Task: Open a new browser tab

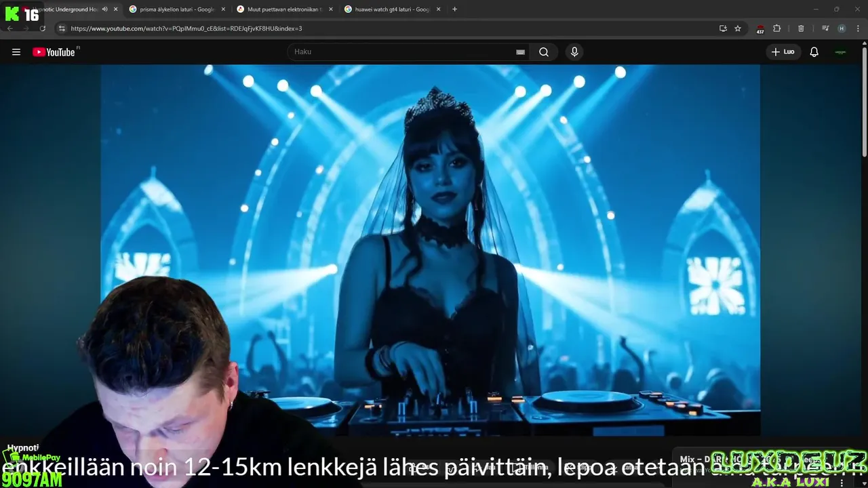Action: (454, 9)
